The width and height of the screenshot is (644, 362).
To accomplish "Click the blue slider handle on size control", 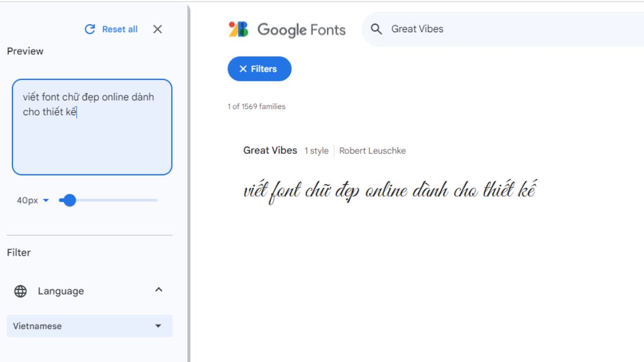I will [x=70, y=200].
